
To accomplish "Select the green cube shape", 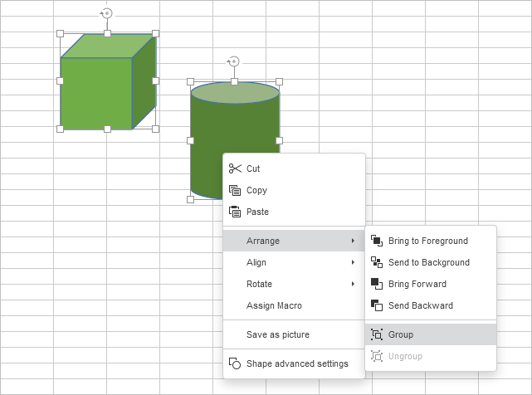I will coord(96,93).
